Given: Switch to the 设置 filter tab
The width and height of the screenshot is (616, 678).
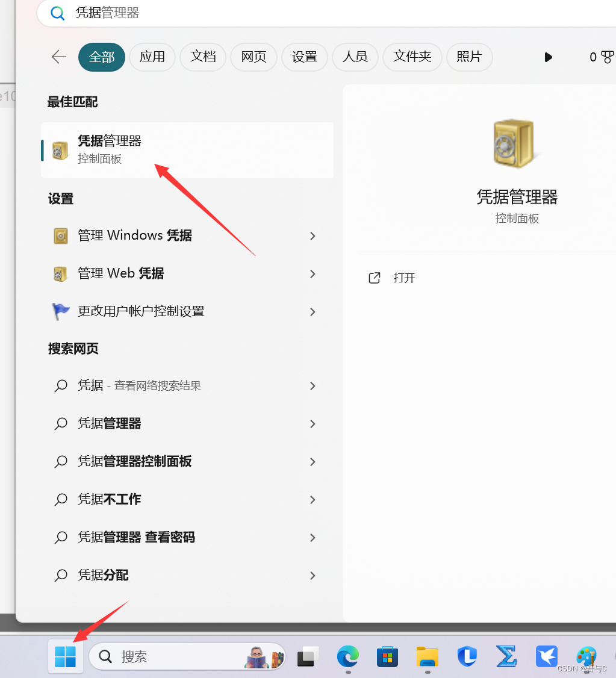Looking at the screenshot, I should [304, 57].
